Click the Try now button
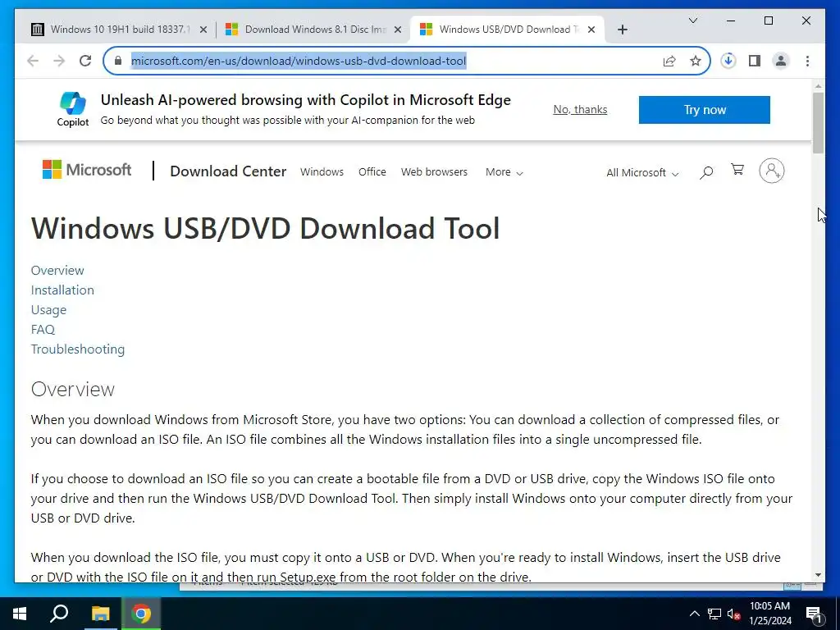 (x=704, y=110)
